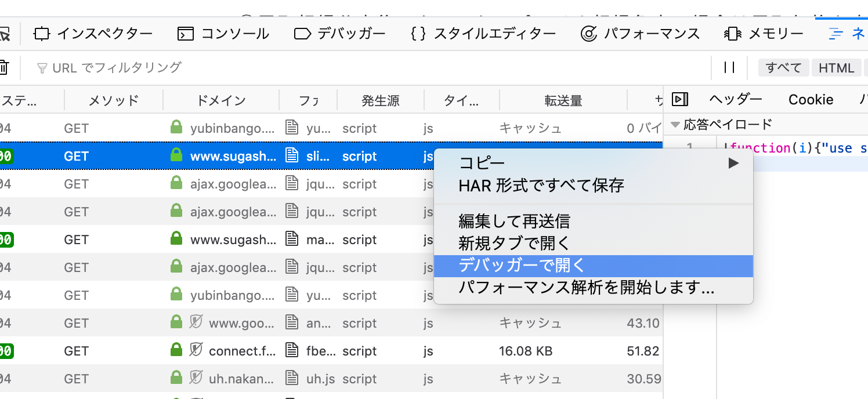Toggle the HTML filter button

pos(836,68)
